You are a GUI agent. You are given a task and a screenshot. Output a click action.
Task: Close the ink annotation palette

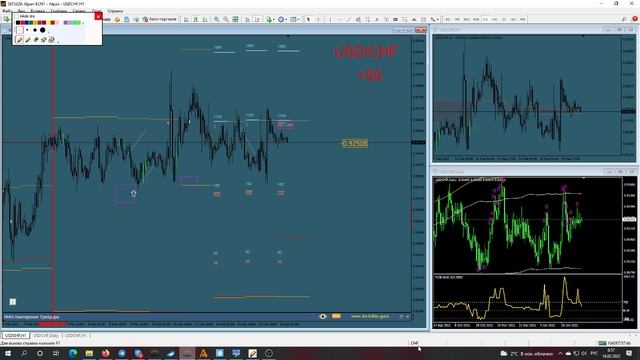[x=98, y=16]
